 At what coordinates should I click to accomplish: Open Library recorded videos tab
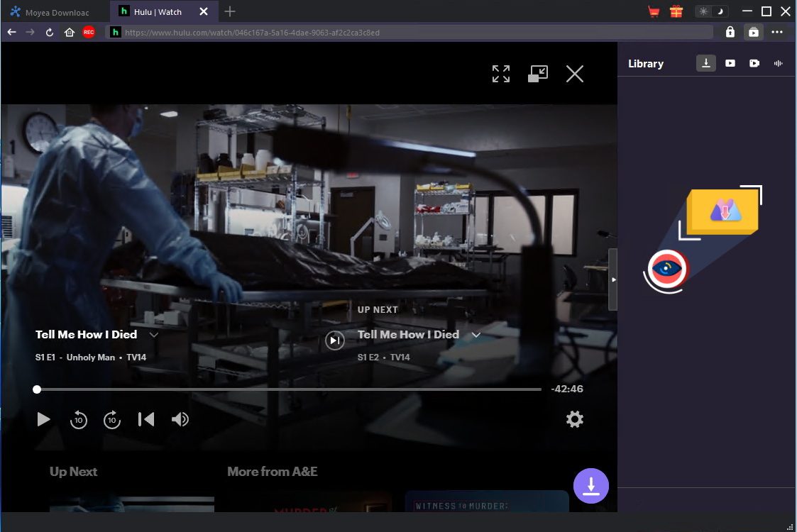[754, 64]
